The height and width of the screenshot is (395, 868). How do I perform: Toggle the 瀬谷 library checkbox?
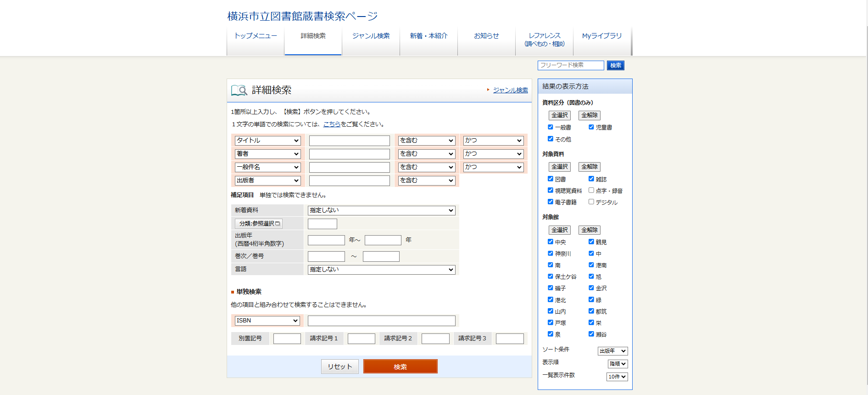[x=591, y=334]
